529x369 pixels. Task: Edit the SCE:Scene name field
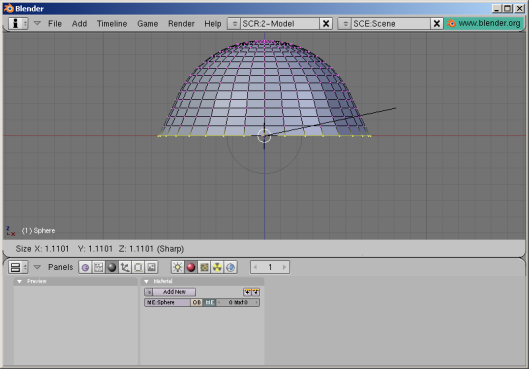[x=391, y=24]
